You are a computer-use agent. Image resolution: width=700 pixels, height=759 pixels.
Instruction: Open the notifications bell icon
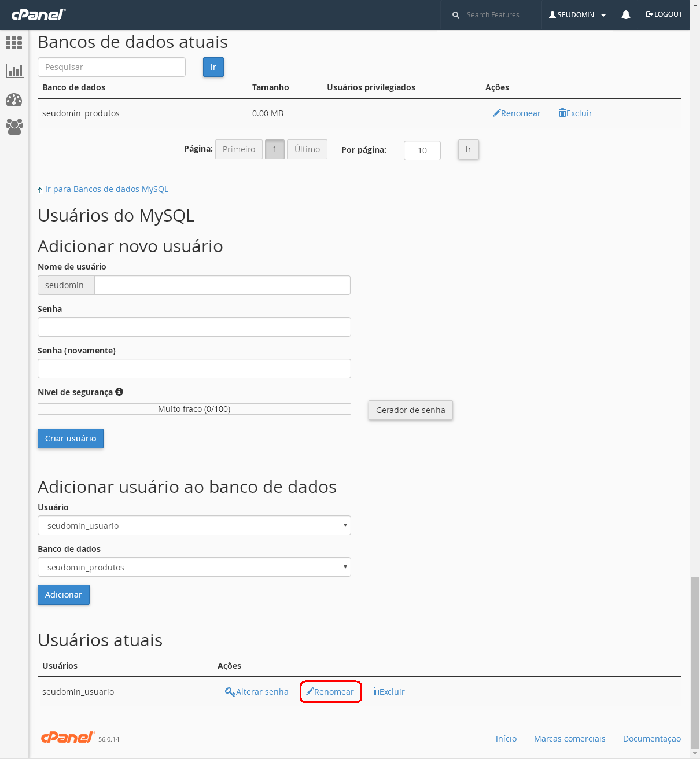tap(626, 14)
